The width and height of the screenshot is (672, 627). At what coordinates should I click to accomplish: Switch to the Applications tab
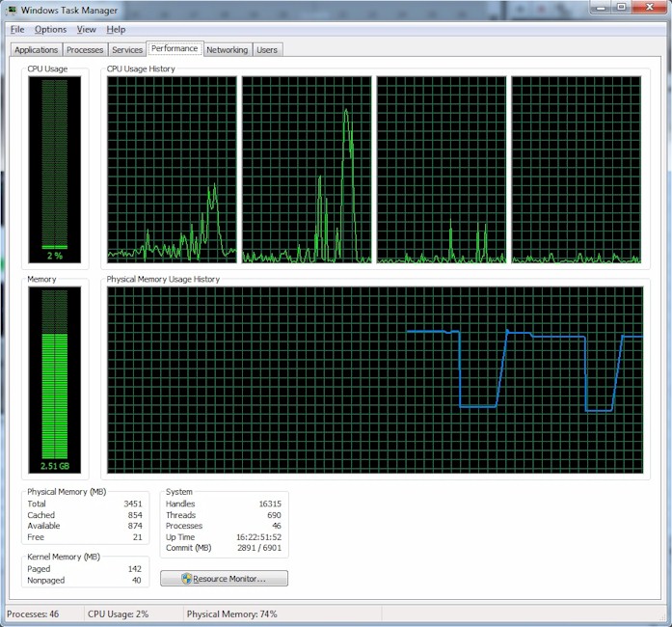pyautogui.click(x=37, y=50)
